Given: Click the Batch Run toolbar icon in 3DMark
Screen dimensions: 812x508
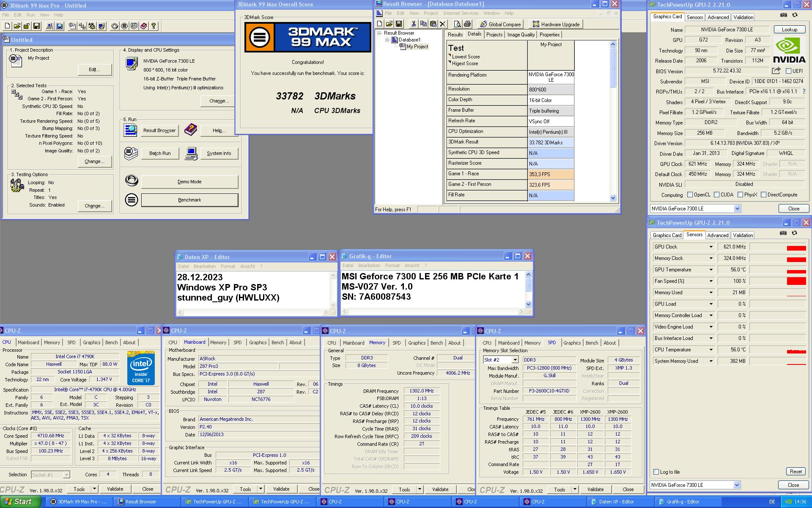Looking at the screenshot, I should coord(134,26).
